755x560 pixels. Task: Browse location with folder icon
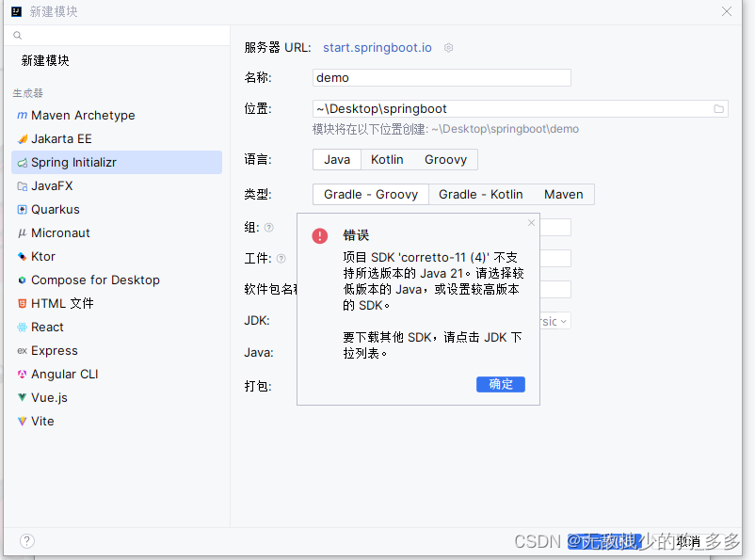tap(719, 109)
